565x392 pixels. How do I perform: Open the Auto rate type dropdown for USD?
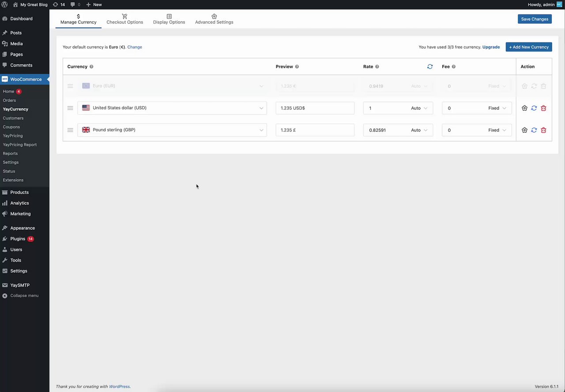419,108
